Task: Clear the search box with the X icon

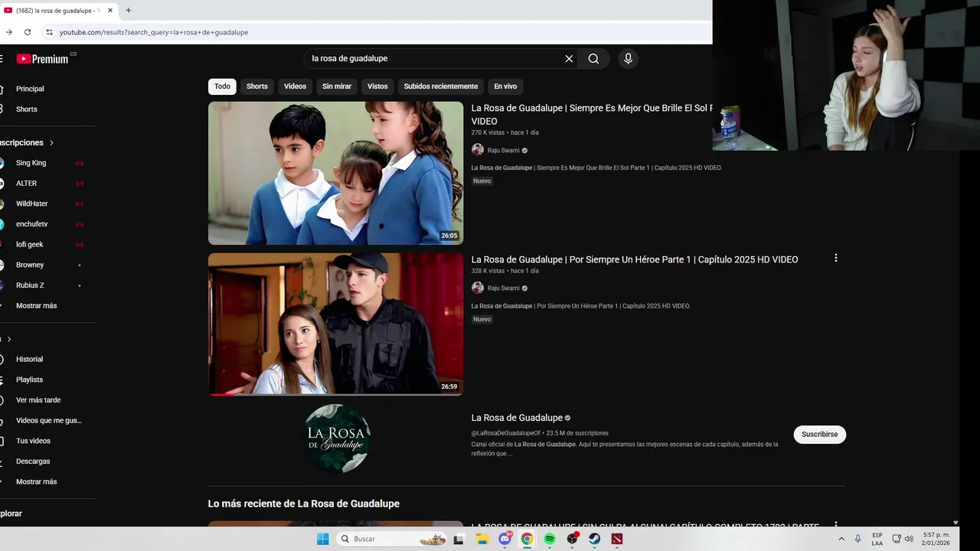Action: point(569,59)
